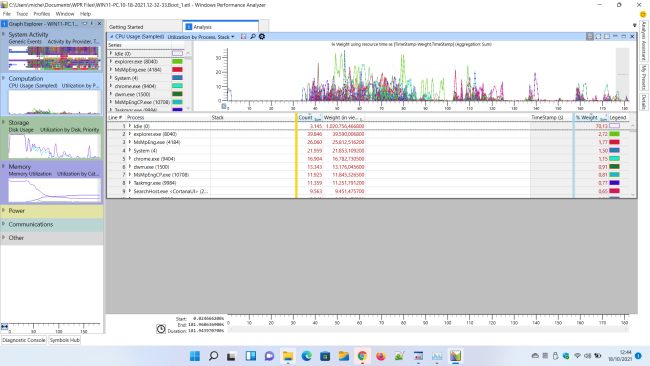Click explorer.exe green series swatch
This screenshot has height=366, width=650.
pos(177,61)
